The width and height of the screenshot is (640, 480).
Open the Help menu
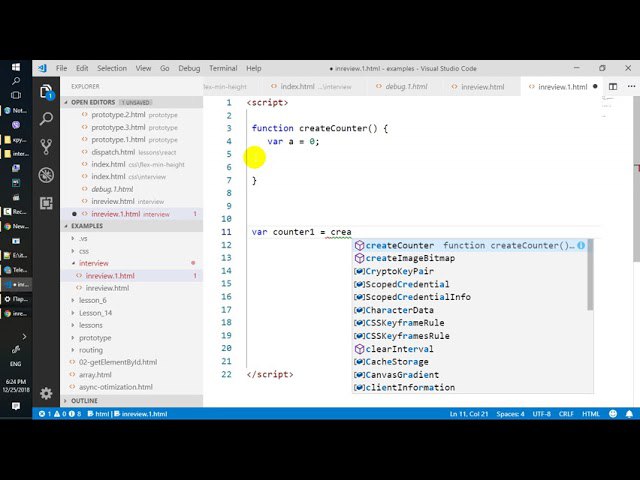coord(253,68)
